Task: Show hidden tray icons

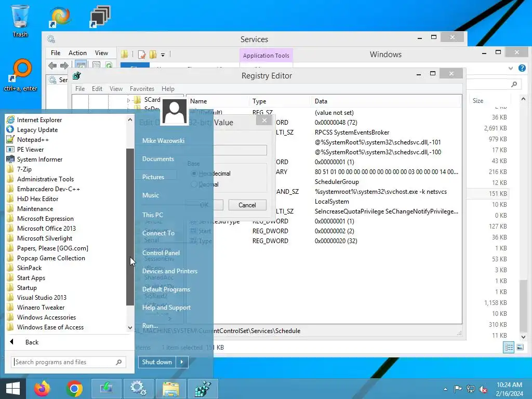Action: point(445,389)
